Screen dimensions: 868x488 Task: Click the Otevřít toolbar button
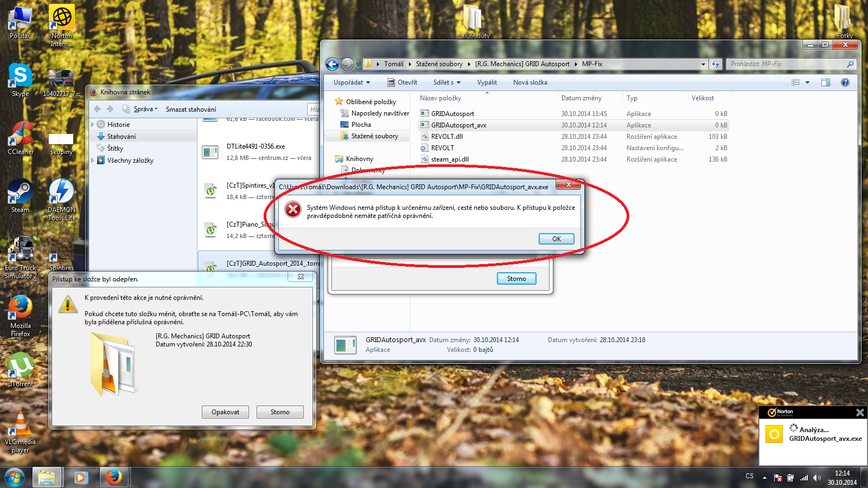402,82
